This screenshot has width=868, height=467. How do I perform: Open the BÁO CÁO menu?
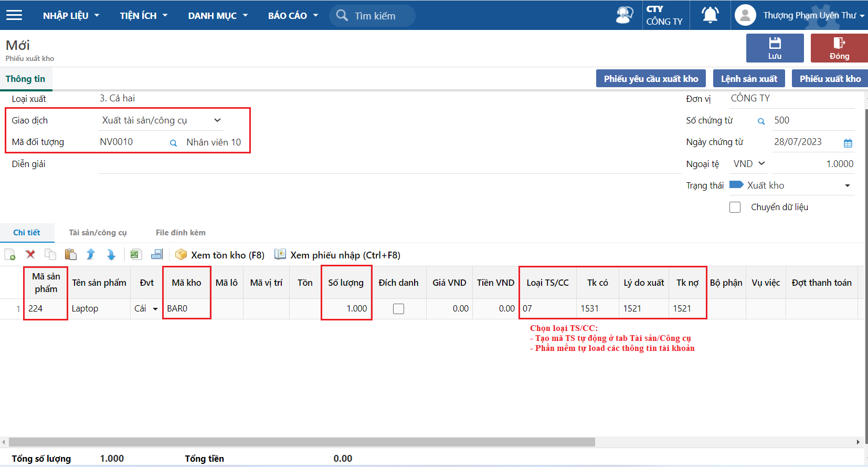tap(293, 16)
